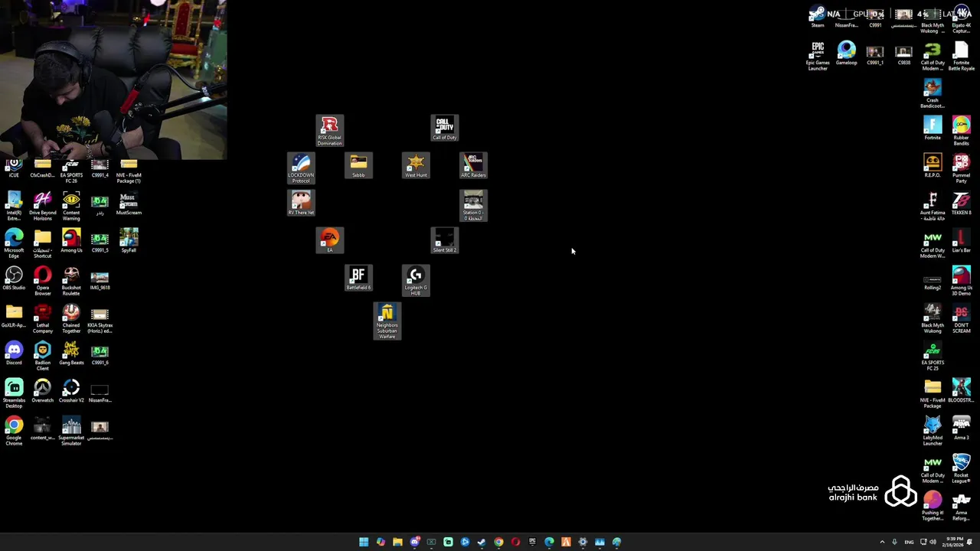Launch the Epic Games Launcher shortcut
This screenshot has width=980, height=551.
pos(818,56)
